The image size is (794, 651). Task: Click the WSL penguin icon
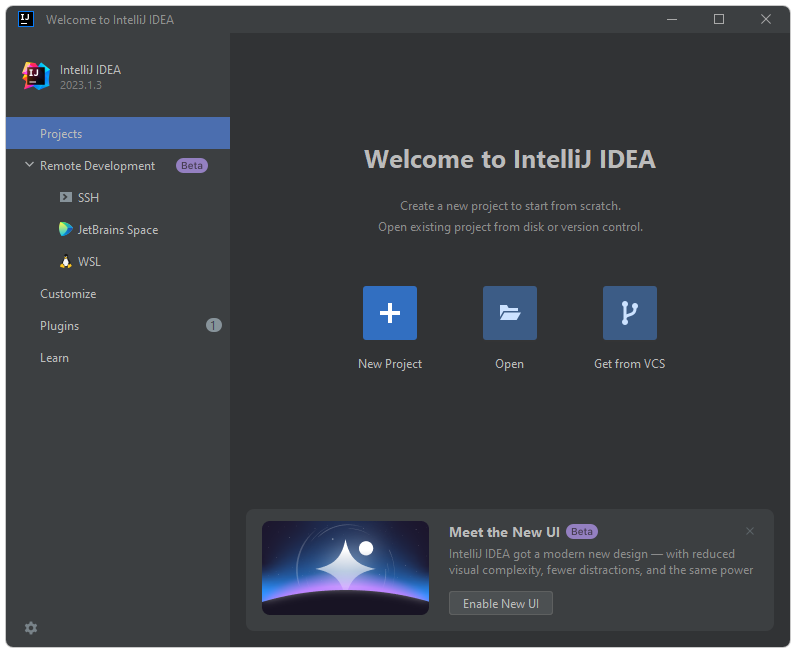66,261
